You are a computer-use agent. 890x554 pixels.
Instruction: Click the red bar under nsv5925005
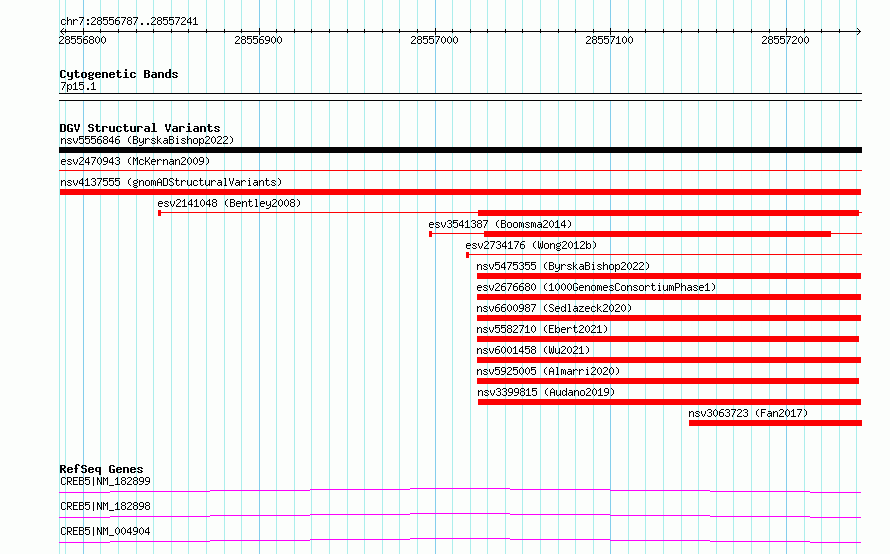(668, 381)
